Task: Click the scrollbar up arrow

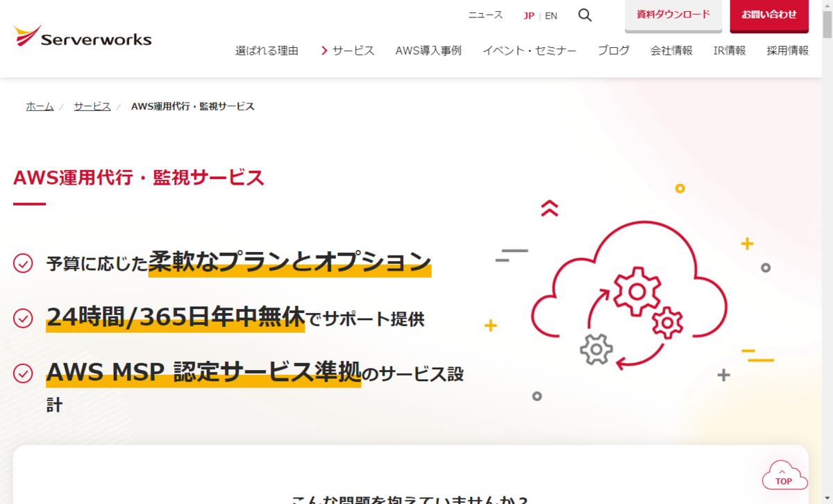Action: click(827, 6)
